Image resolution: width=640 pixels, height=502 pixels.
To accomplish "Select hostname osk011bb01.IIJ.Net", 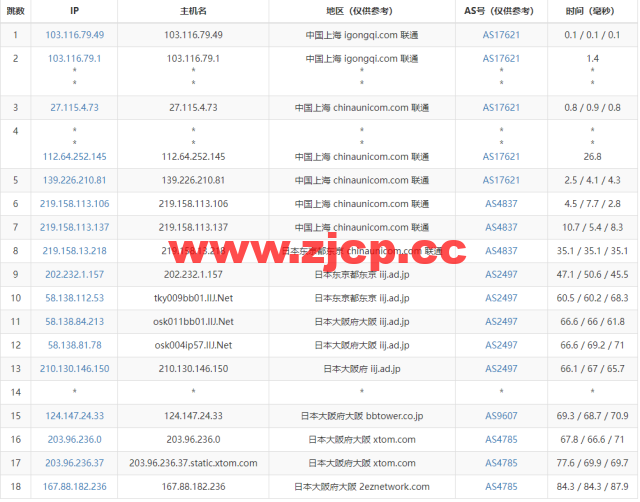I will 193,322.
